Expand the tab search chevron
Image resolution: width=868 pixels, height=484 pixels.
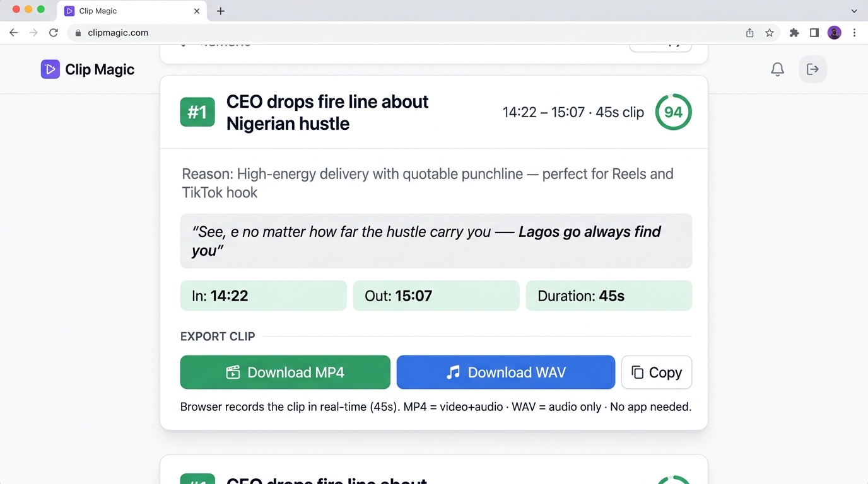[855, 11]
